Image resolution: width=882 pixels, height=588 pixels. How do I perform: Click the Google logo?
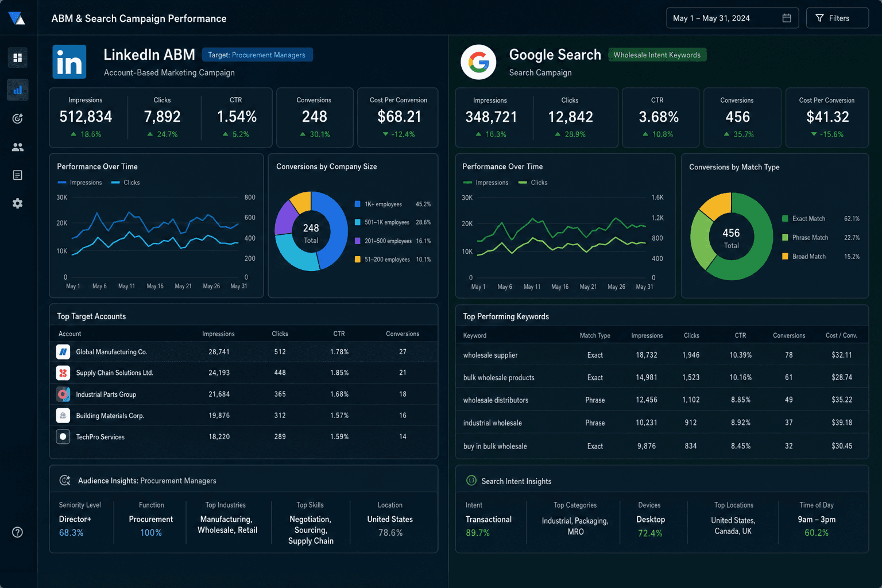(x=478, y=62)
